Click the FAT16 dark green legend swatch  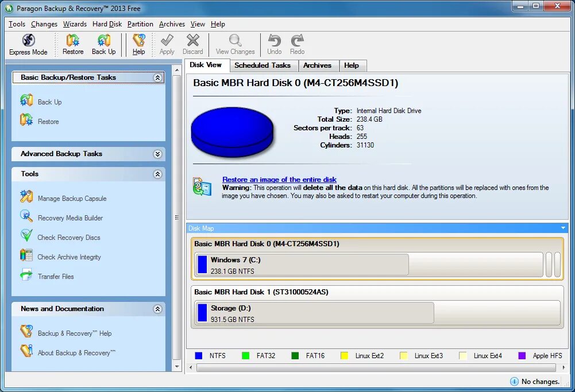(295, 355)
